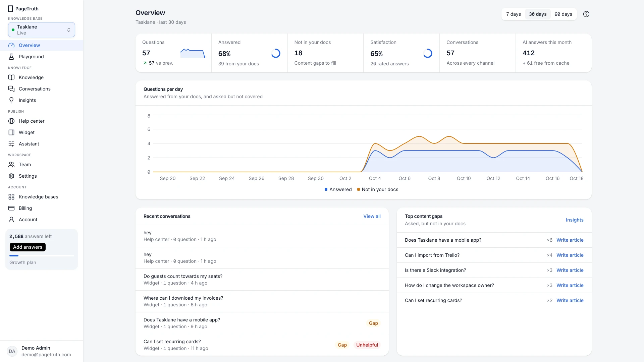Switch range to 90 days
644x362 pixels.
[x=563, y=14]
